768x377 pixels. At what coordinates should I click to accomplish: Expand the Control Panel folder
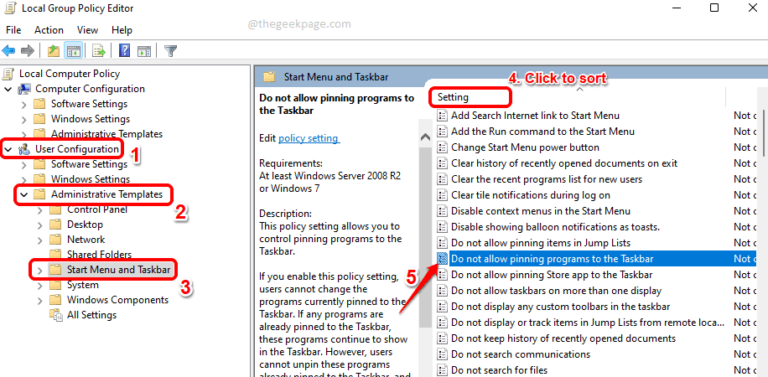pyautogui.click(x=40, y=210)
